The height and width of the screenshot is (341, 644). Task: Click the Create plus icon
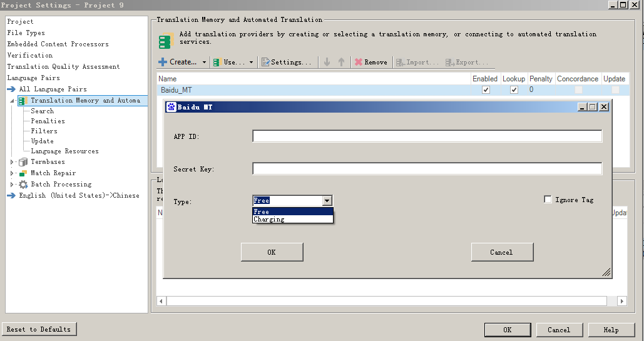point(163,62)
